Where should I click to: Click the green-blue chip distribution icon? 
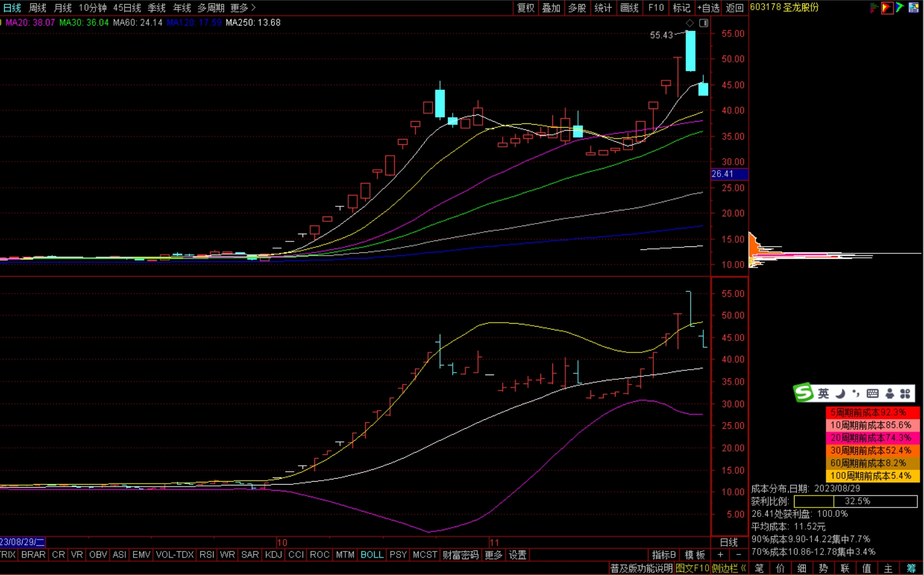[x=900, y=8]
